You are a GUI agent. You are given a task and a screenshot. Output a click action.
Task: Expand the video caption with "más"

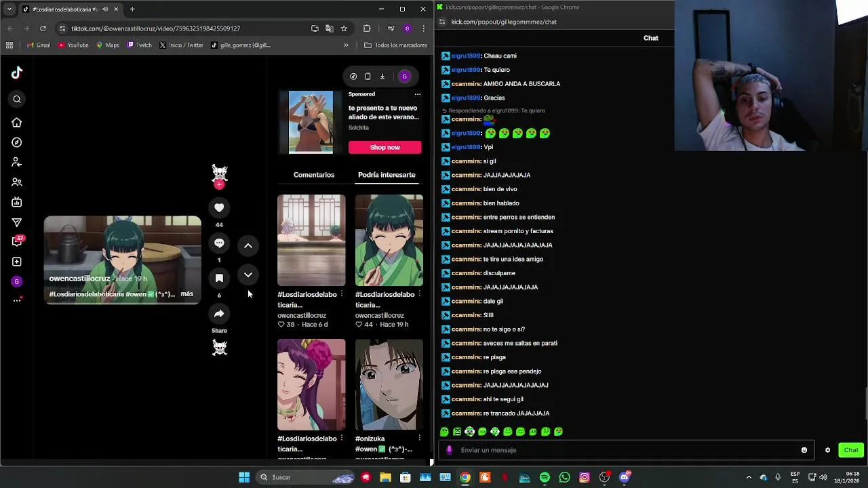187,294
